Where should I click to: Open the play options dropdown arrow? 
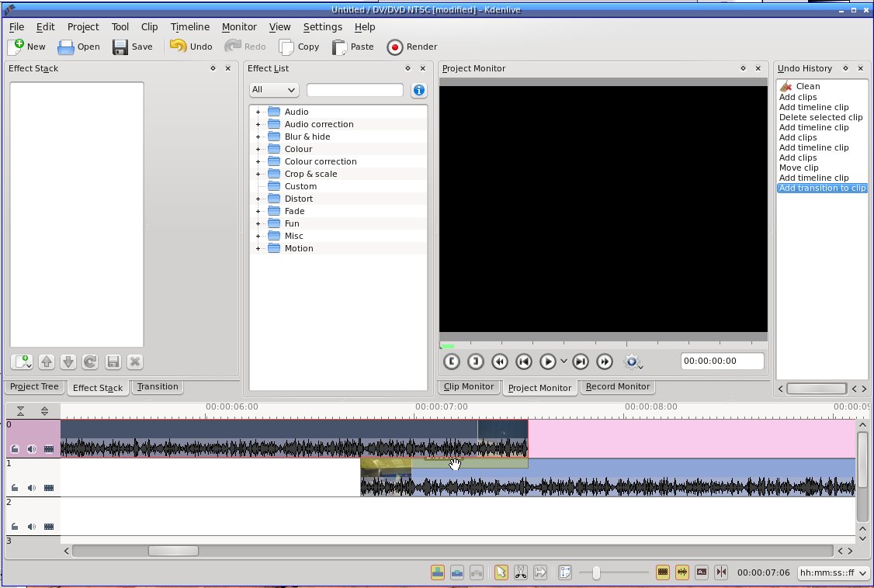tap(564, 361)
